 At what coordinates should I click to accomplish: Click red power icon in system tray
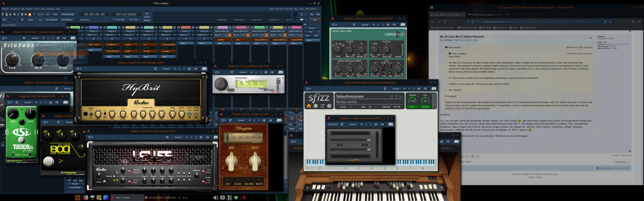coord(244,197)
